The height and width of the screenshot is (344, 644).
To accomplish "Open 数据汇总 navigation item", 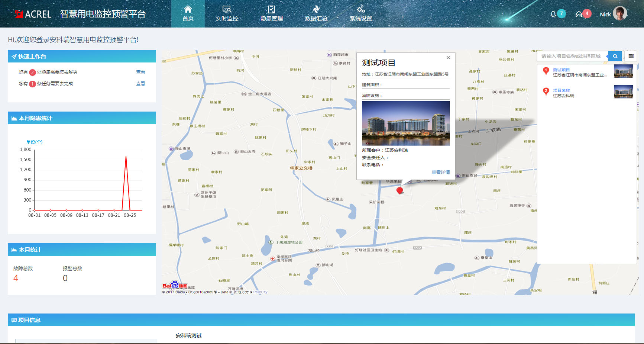I will 316,14.
